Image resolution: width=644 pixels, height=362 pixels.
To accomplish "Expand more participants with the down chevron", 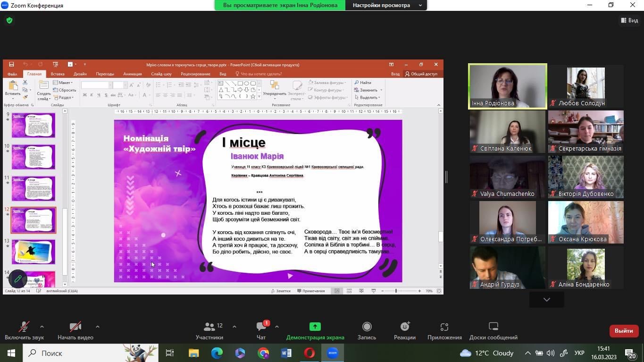I will 546,299.
